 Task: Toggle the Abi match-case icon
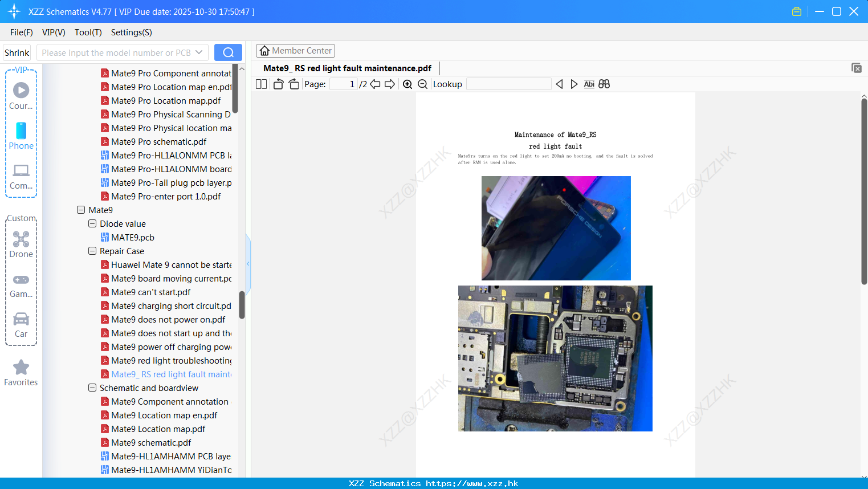pos(589,84)
